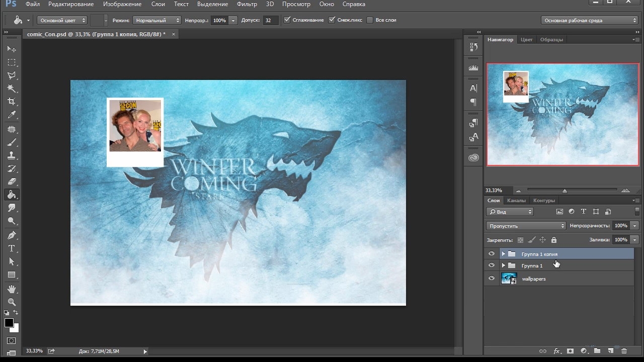Open the layer filter Вид dropdown
Viewport: 644px width, 362px height.
(510, 212)
